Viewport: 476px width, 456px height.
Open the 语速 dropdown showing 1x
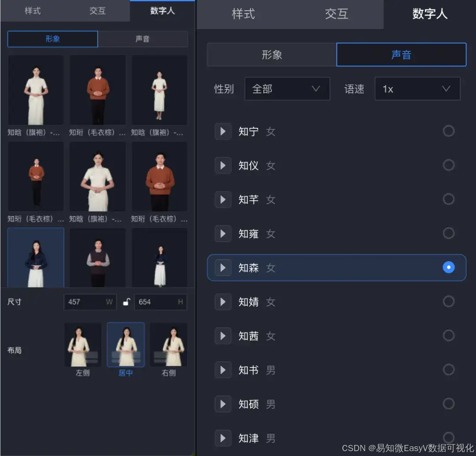[417, 89]
